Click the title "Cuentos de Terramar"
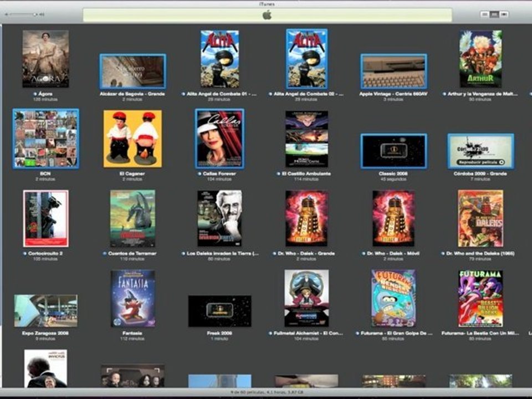 (x=132, y=253)
